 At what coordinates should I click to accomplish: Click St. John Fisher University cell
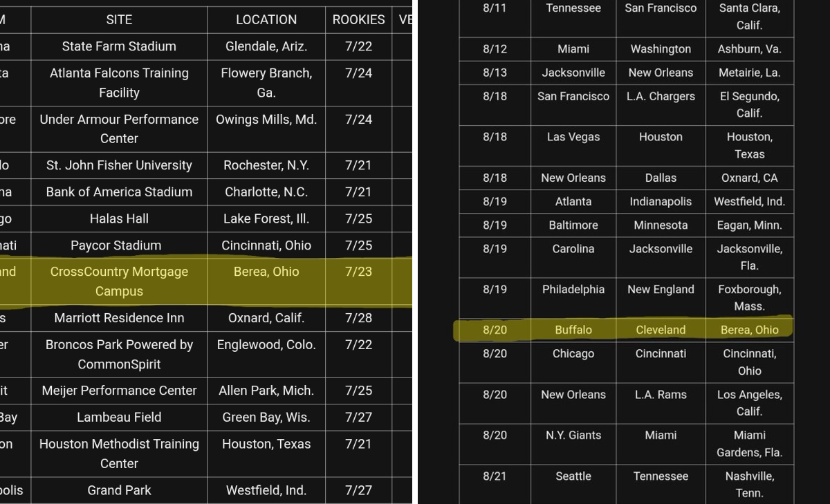coord(119,165)
